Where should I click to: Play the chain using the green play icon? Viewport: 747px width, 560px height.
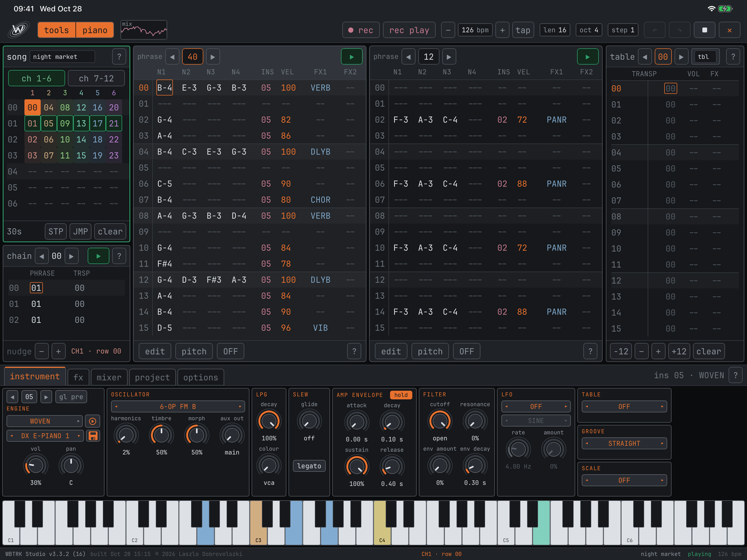pyautogui.click(x=98, y=256)
